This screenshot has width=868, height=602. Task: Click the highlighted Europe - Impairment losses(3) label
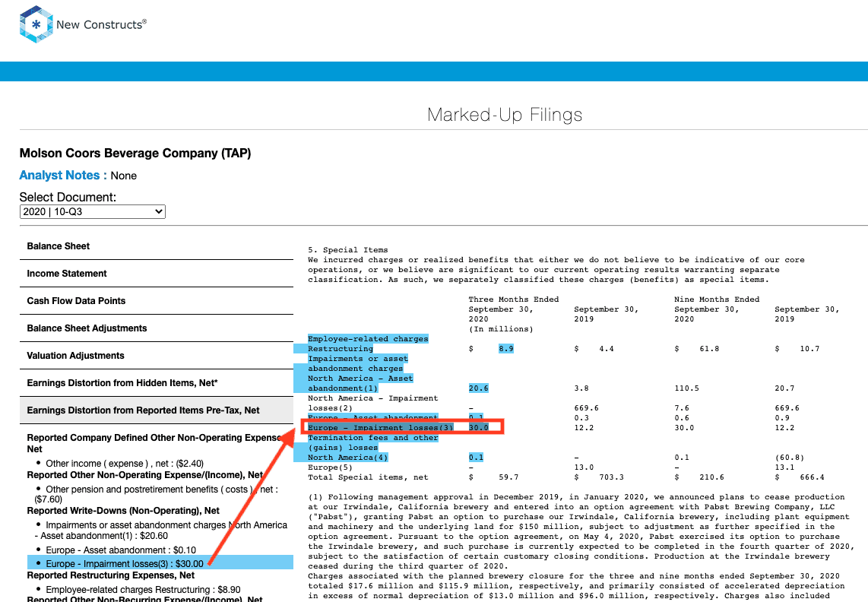(381, 428)
